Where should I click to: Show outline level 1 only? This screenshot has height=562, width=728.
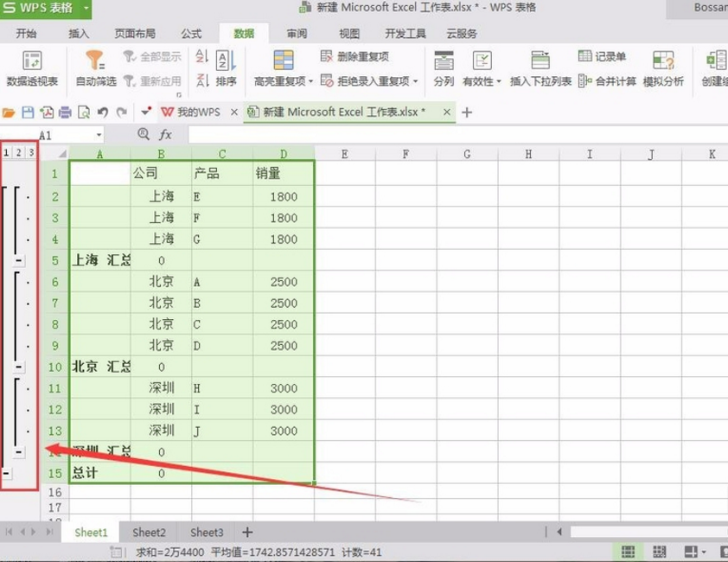pyautogui.click(x=7, y=153)
